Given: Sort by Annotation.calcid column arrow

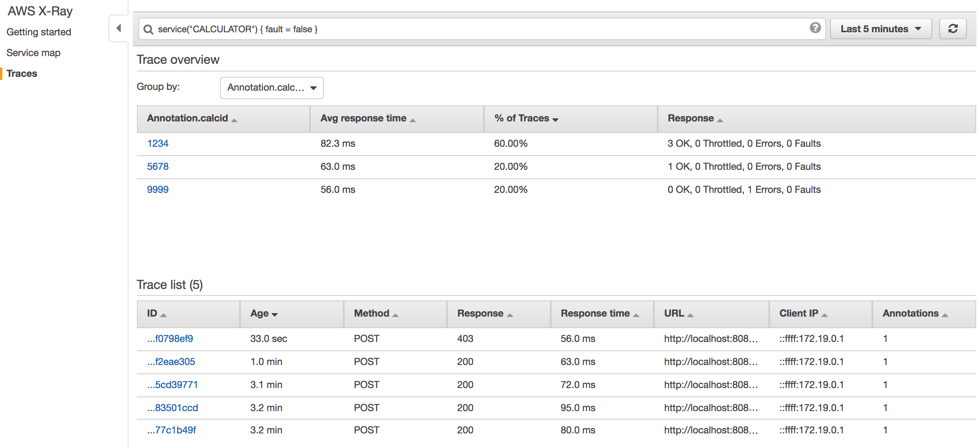Looking at the screenshot, I should (234, 120).
